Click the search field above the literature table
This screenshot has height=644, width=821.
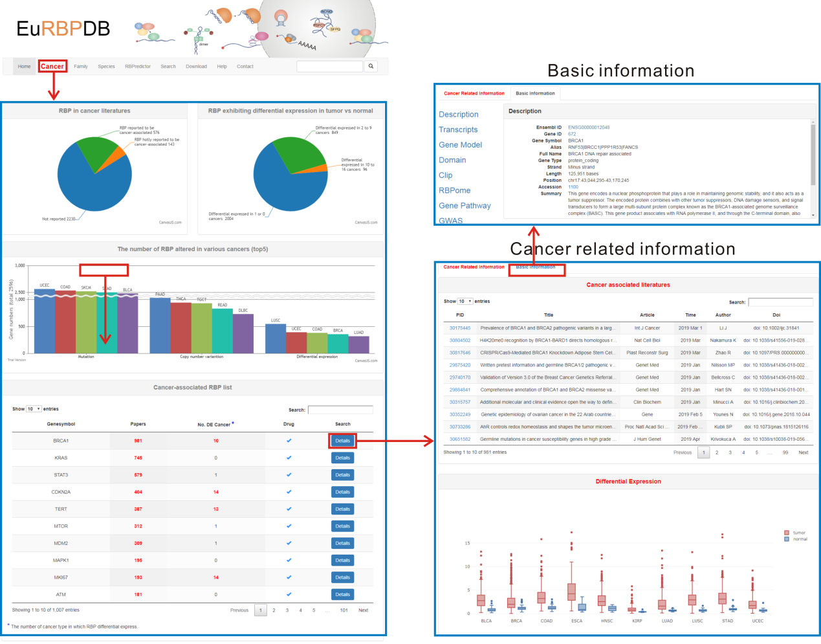point(780,302)
